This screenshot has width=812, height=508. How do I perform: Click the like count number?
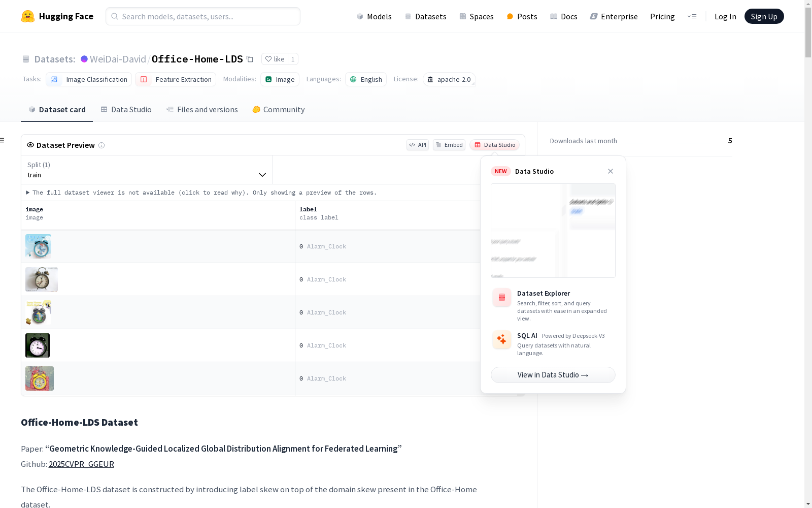click(x=293, y=59)
